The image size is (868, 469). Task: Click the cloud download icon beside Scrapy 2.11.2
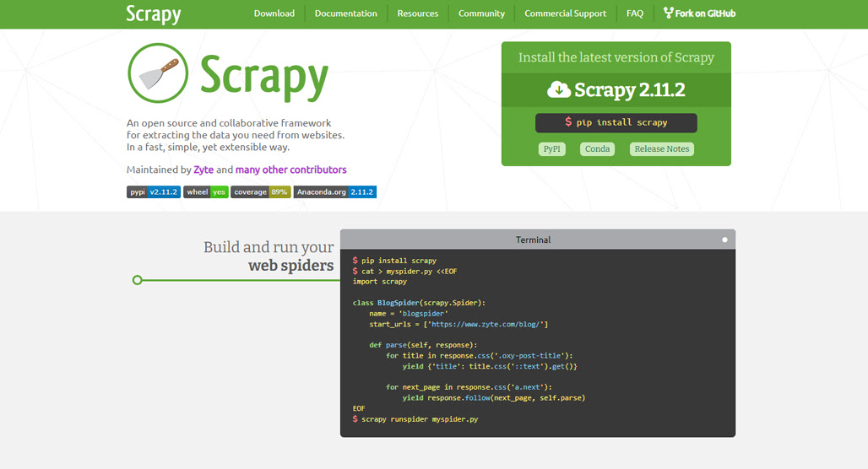click(559, 89)
